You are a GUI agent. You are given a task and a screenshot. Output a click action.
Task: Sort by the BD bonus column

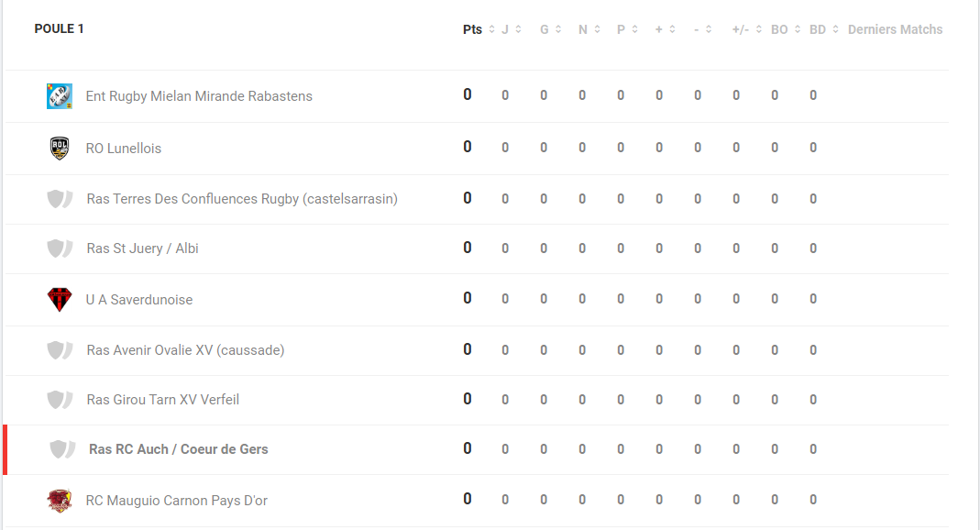(x=835, y=29)
